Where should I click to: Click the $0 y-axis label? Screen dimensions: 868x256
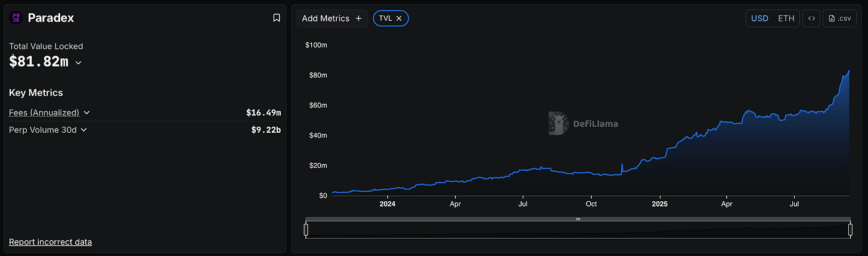coord(323,195)
